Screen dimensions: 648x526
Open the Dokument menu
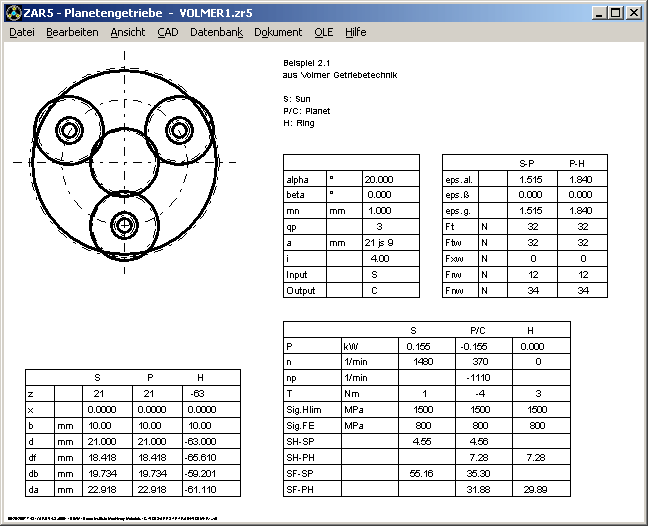pos(278,32)
